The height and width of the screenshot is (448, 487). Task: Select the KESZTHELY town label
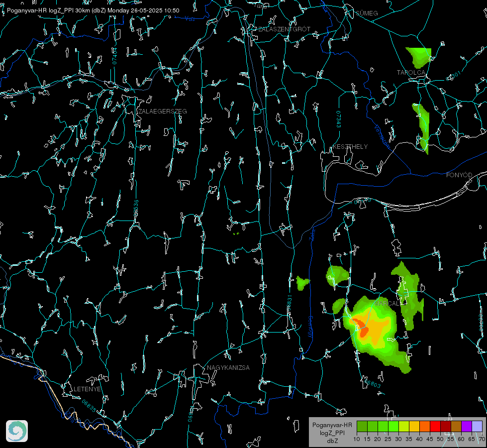tap(350, 146)
